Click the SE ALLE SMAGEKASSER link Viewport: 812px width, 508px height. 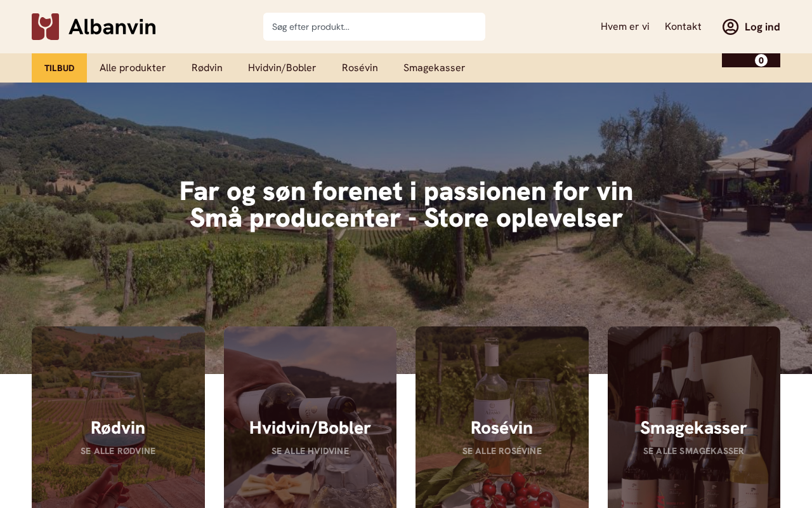tap(693, 451)
